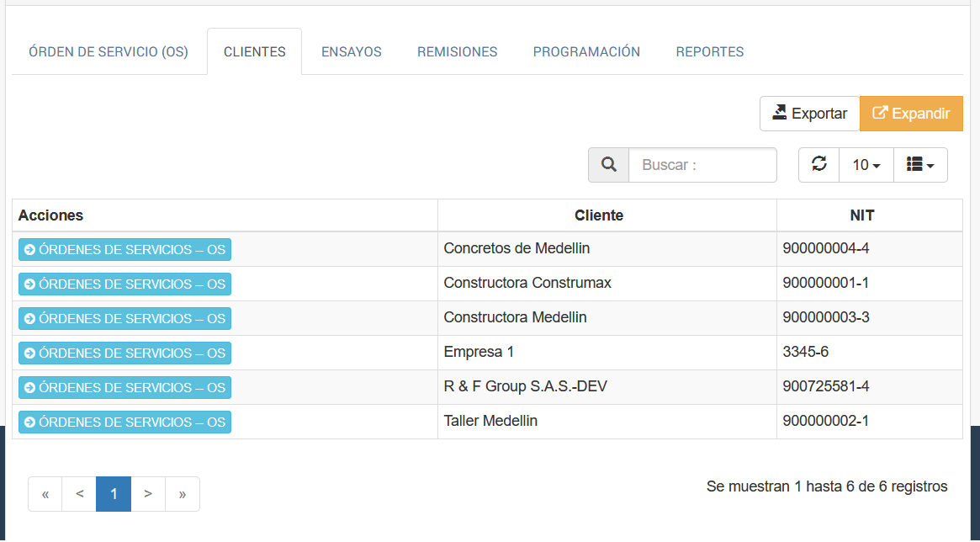Open the PROGRAMACIÓN tab

click(x=586, y=52)
